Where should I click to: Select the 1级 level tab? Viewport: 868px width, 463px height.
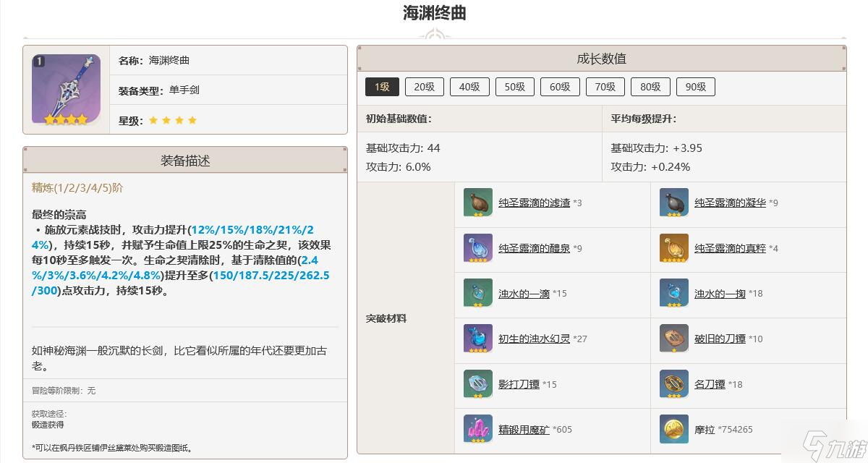382,87
